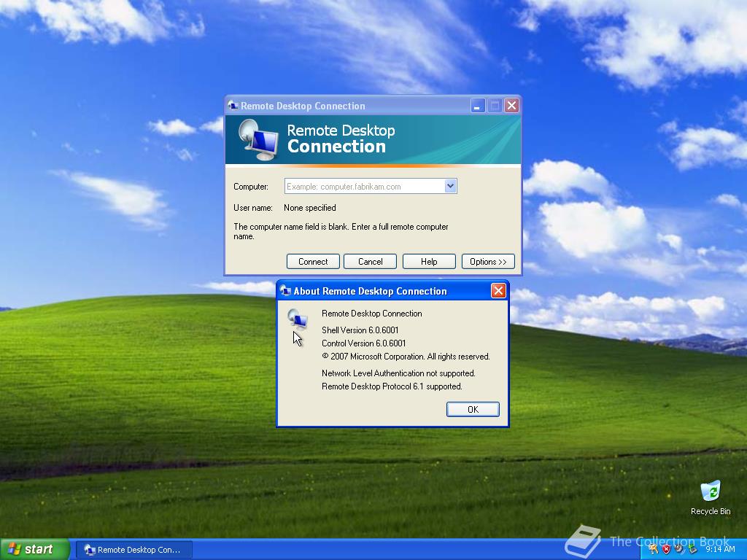
Task: Click the 'Control Version 6.0.6001' text
Action: point(363,343)
